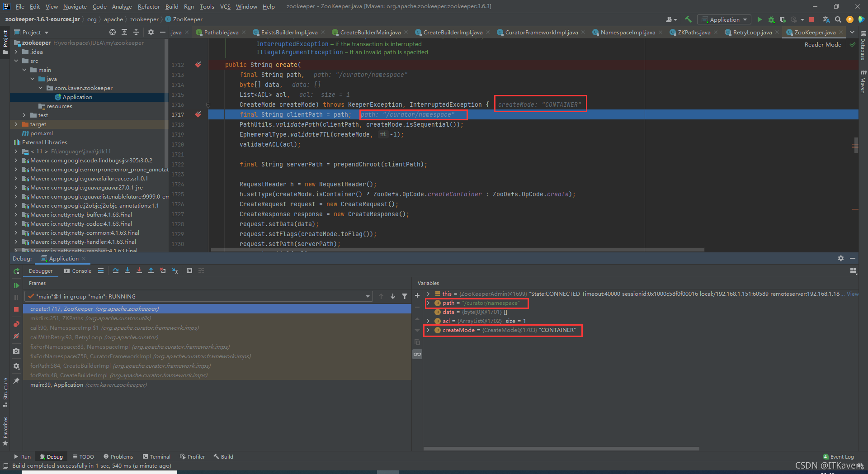
Task: Open TODO tool window
Action: click(83, 457)
